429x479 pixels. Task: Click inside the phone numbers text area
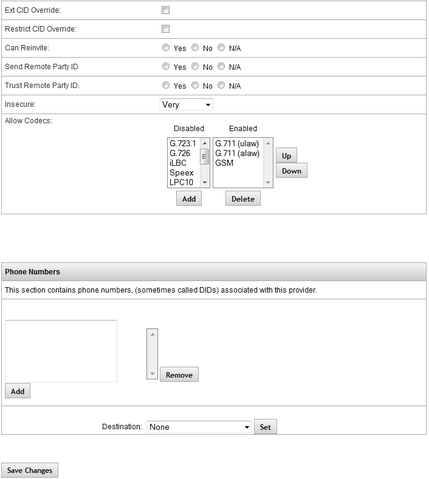tap(61, 351)
